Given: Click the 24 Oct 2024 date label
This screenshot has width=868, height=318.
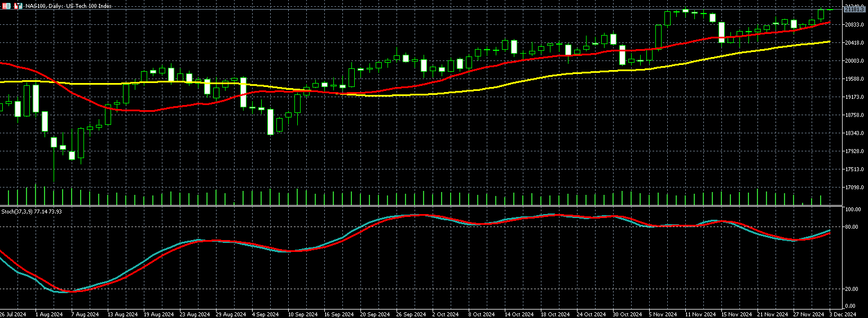Looking at the screenshot, I should tap(592, 314).
